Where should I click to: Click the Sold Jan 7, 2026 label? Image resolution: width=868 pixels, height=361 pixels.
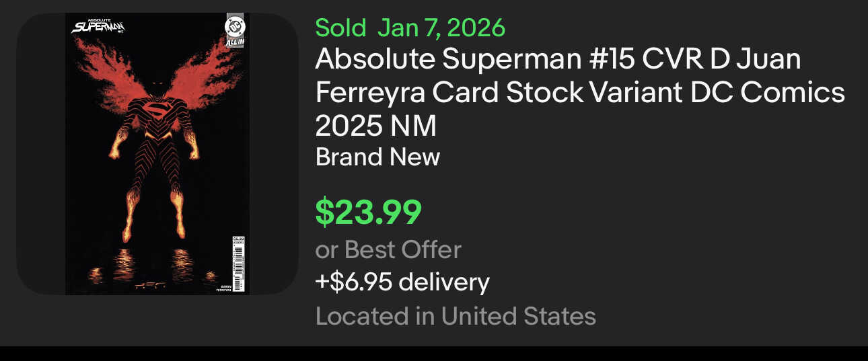coord(410,28)
